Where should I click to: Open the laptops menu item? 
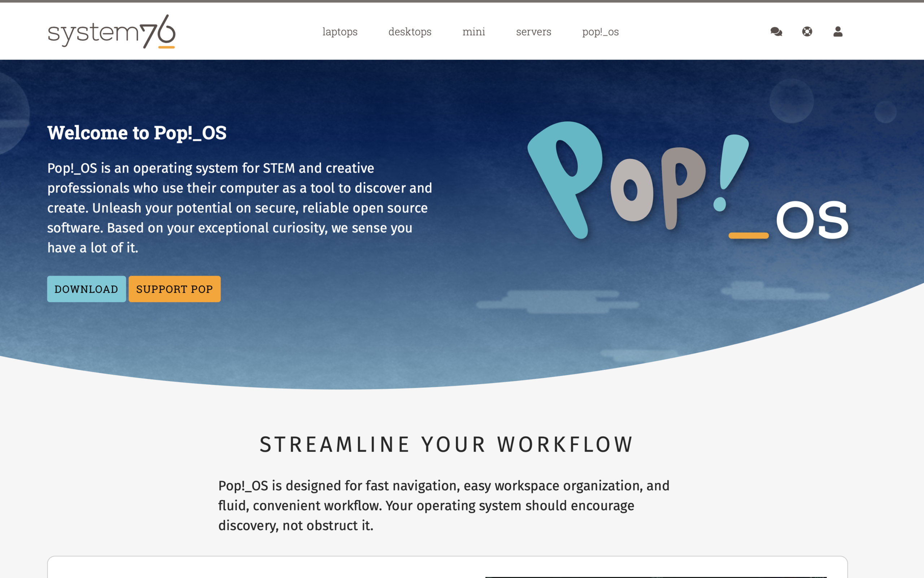coord(340,32)
